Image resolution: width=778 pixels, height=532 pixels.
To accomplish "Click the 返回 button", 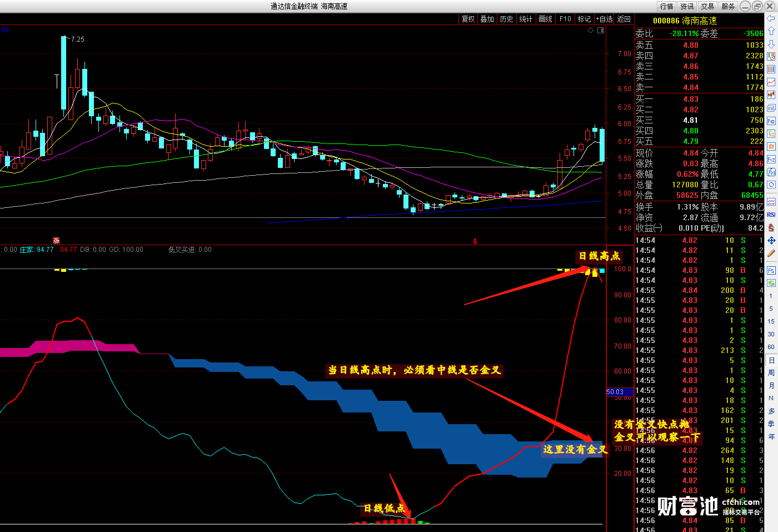I will pyautogui.click(x=624, y=19).
